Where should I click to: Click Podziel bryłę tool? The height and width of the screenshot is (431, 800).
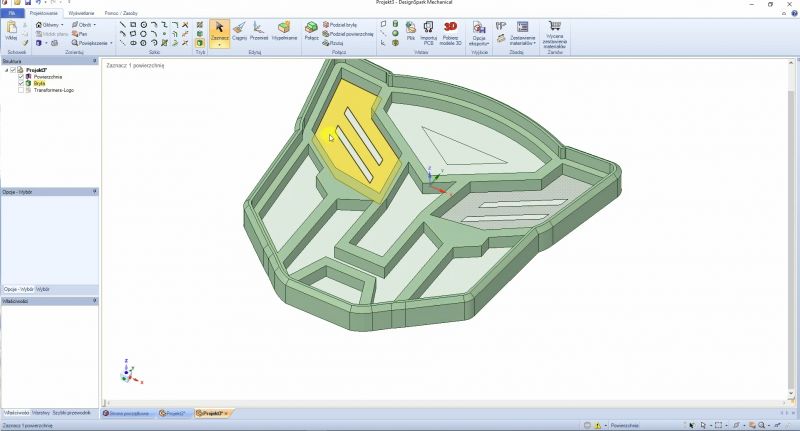(340, 24)
